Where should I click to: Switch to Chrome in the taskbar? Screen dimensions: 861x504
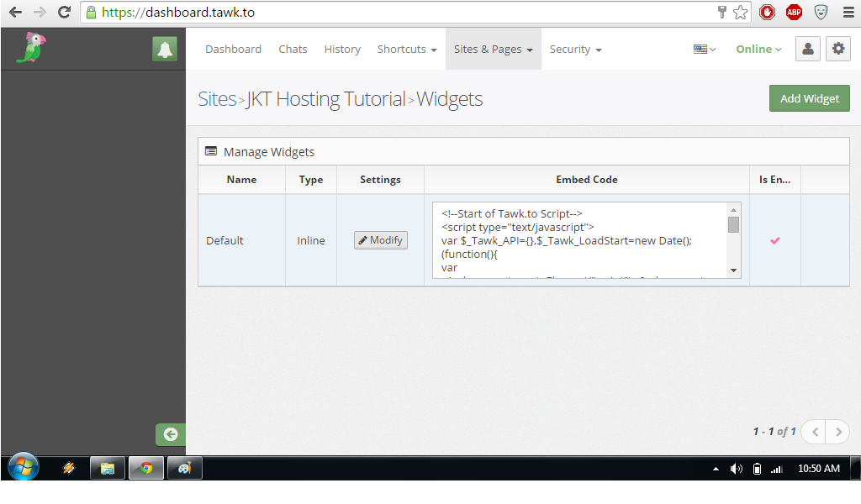tap(146, 468)
